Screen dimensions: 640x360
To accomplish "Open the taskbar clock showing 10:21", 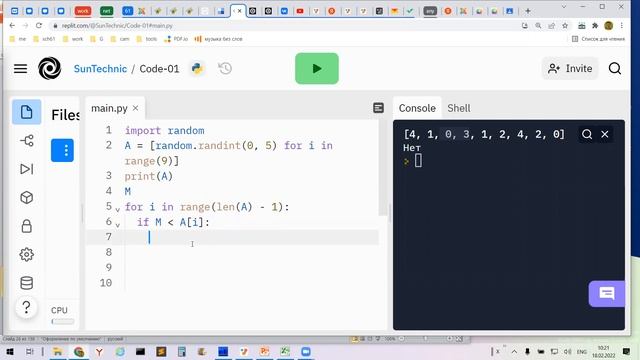I will pos(603,351).
